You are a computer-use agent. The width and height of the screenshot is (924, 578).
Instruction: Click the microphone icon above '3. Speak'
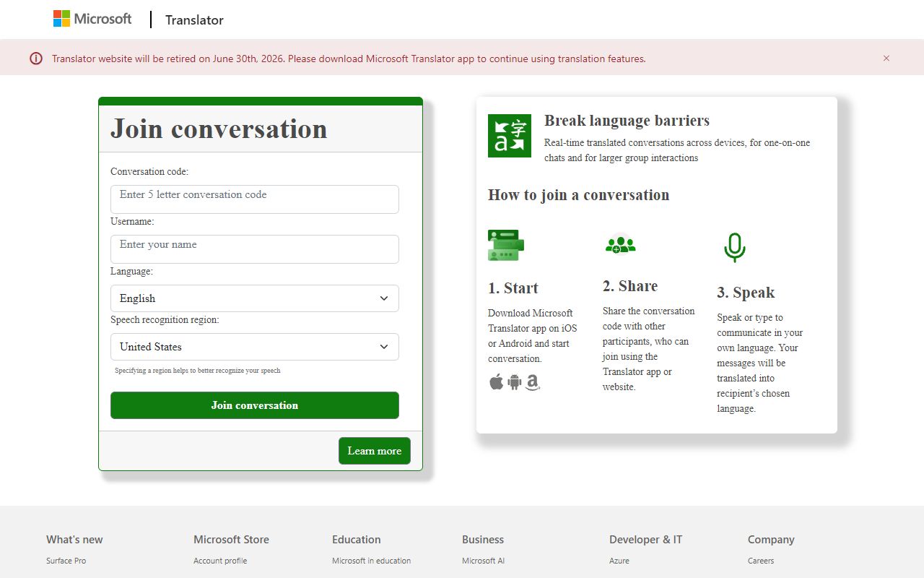[x=733, y=246]
